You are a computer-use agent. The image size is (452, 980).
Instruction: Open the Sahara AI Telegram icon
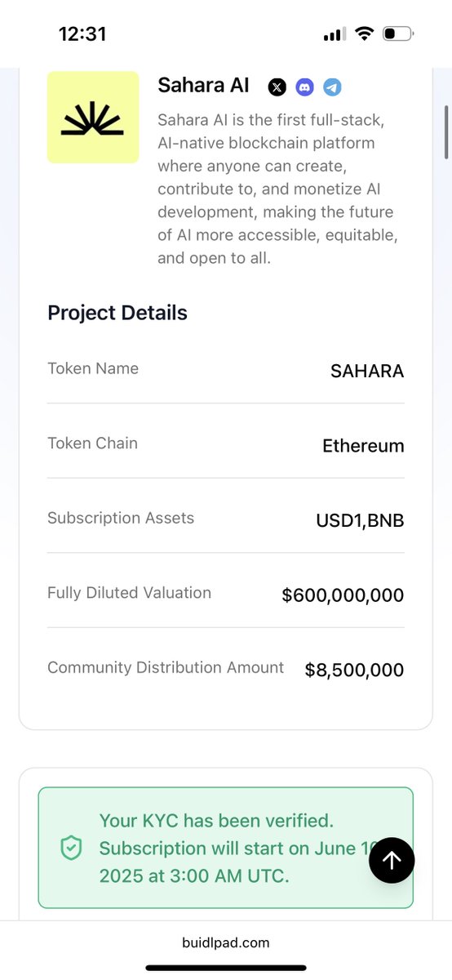331,87
